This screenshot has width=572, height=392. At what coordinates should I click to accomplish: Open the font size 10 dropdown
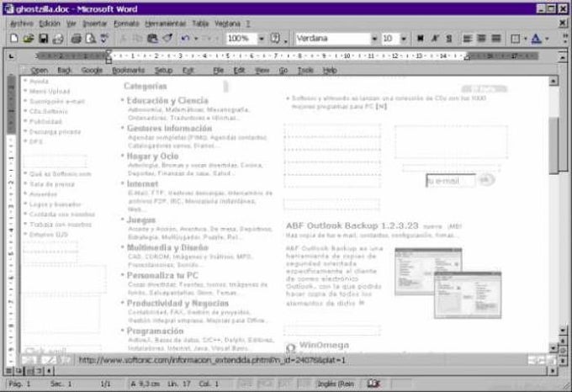[x=404, y=39]
